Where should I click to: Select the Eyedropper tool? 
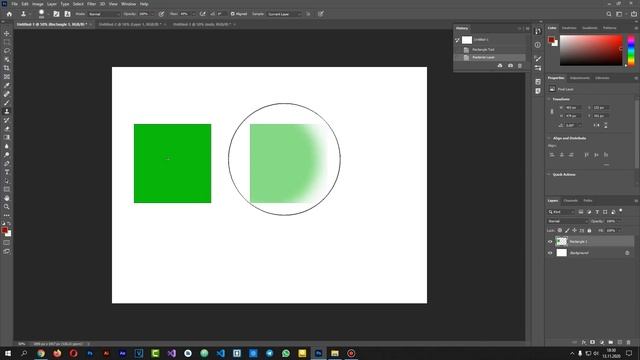[x=7, y=85]
